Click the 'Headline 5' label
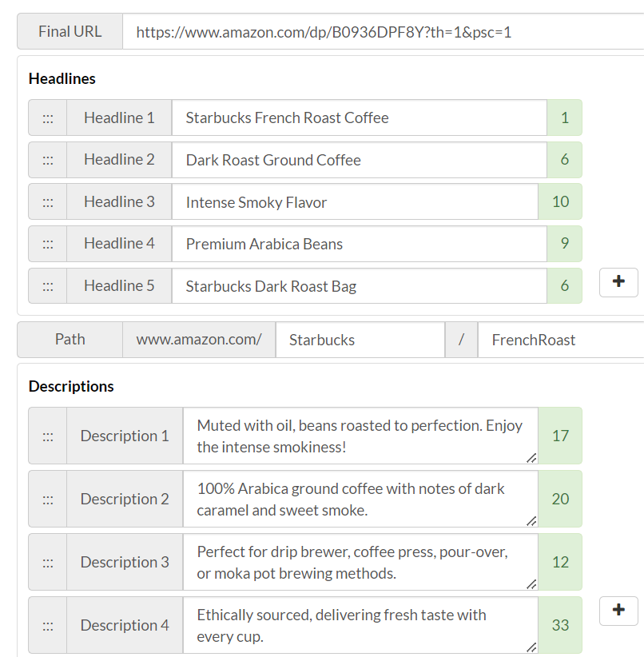 tap(119, 286)
